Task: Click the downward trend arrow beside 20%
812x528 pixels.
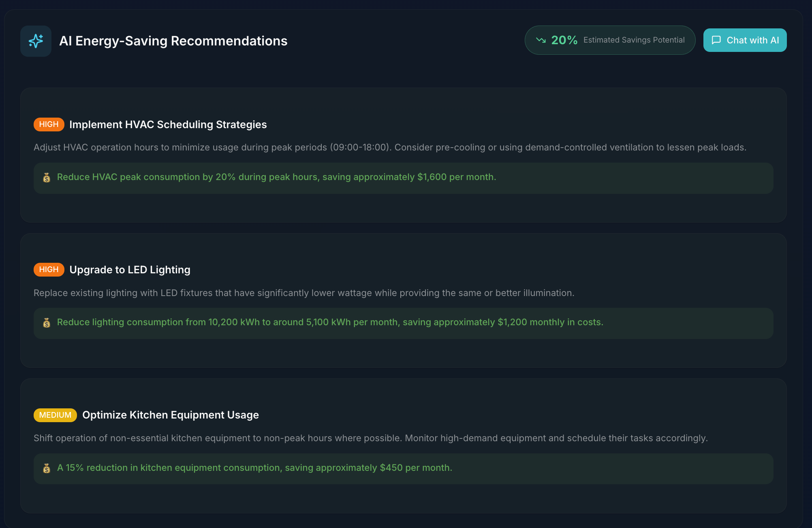Action: point(540,40)
